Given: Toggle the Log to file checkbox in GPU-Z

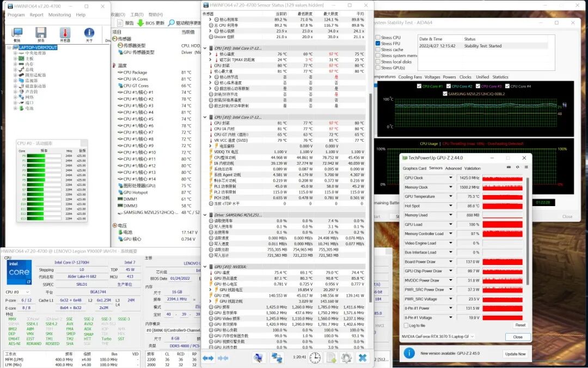Looking at the screenshot, I should (405, 325).
